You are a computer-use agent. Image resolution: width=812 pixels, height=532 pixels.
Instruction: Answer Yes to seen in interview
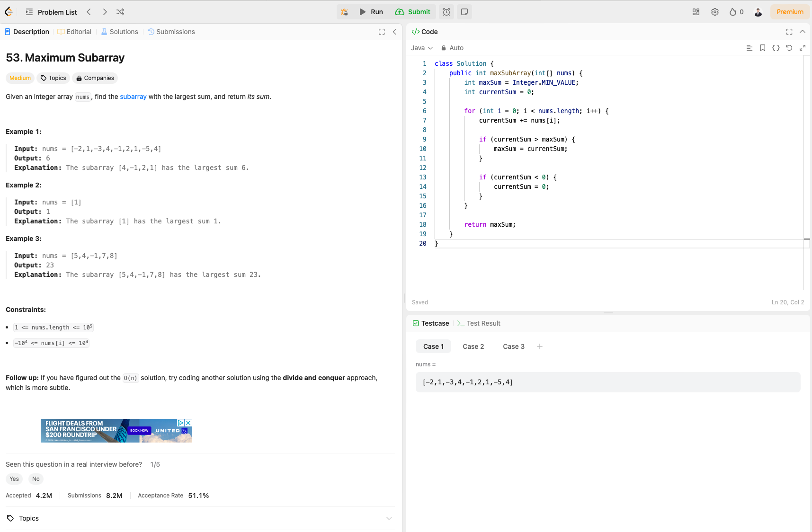pos(14,479)
